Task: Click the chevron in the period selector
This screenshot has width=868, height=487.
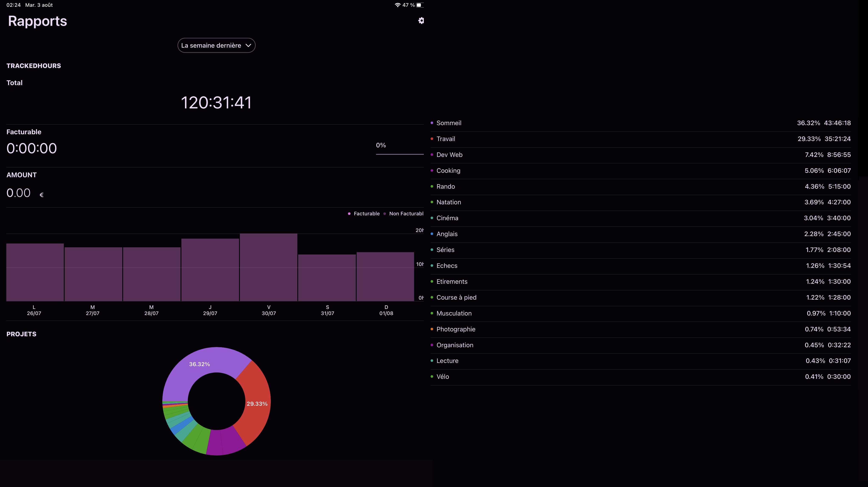Action: (x=248, y=46)
